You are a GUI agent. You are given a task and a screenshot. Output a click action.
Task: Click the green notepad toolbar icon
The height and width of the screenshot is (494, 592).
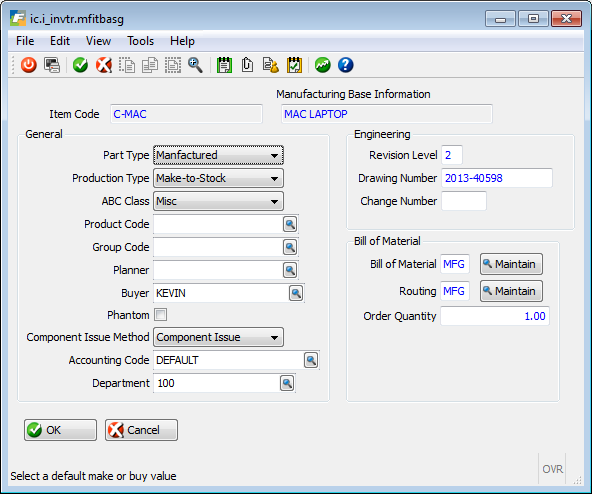pos(224,65)
